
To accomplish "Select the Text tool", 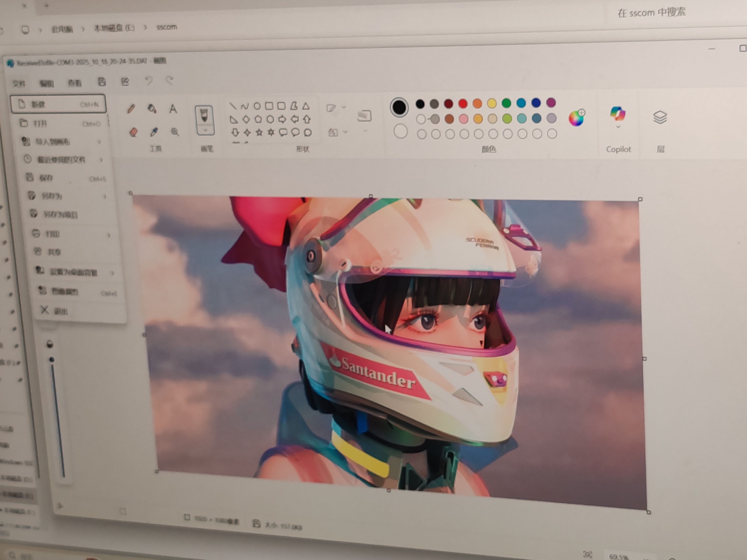I will [173, 109].
